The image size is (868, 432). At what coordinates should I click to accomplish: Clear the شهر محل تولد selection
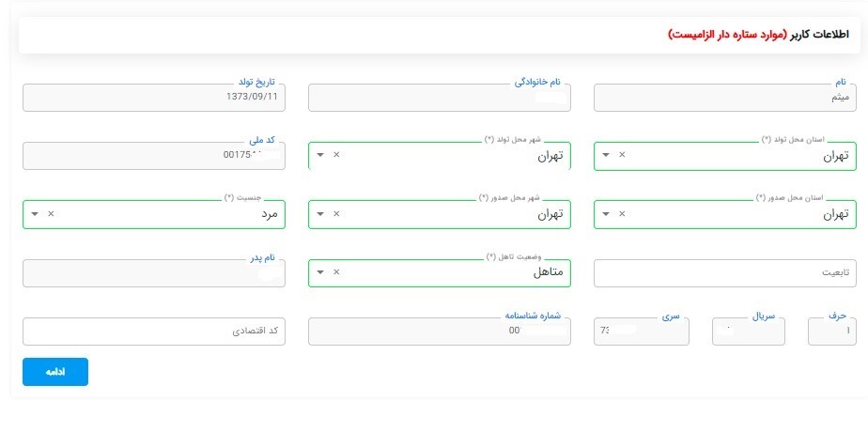pos(336,154)
